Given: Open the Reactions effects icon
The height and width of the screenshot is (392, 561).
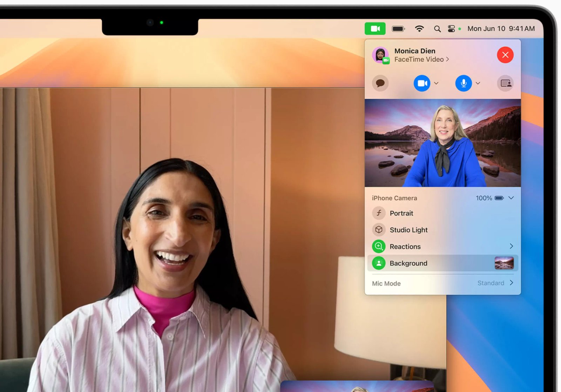Looking at the screenshot, I should tap(379, 246).
